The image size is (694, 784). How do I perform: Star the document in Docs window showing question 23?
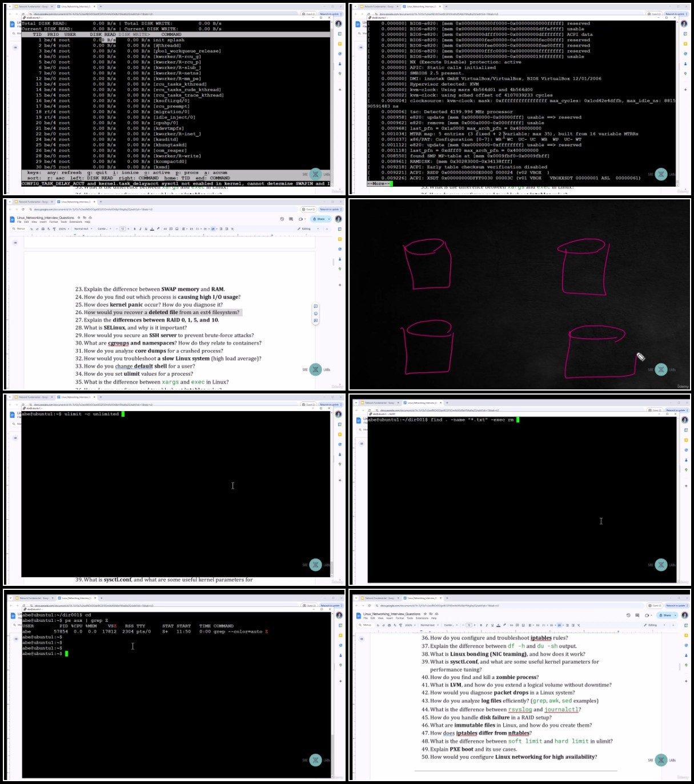tap(78, 218)
